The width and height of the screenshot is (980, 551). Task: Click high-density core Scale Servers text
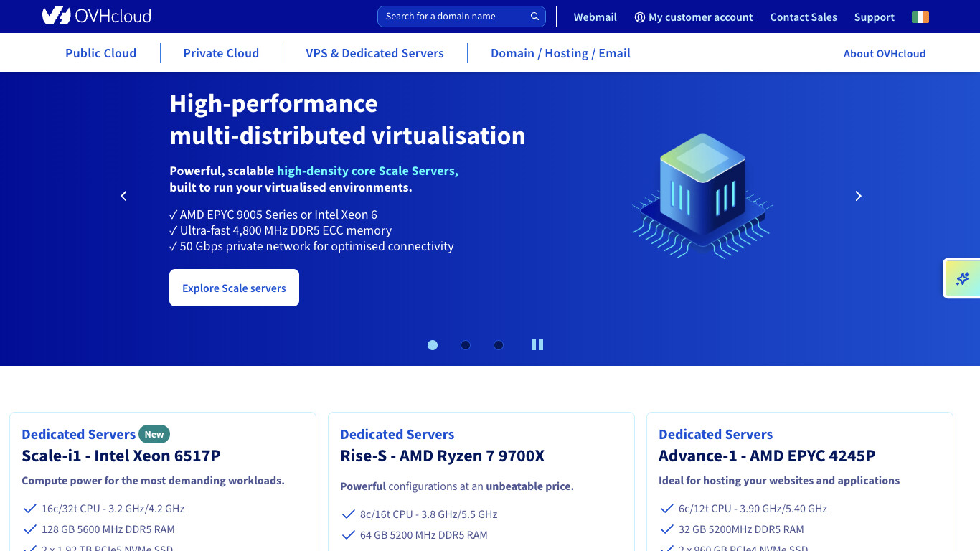367,171
